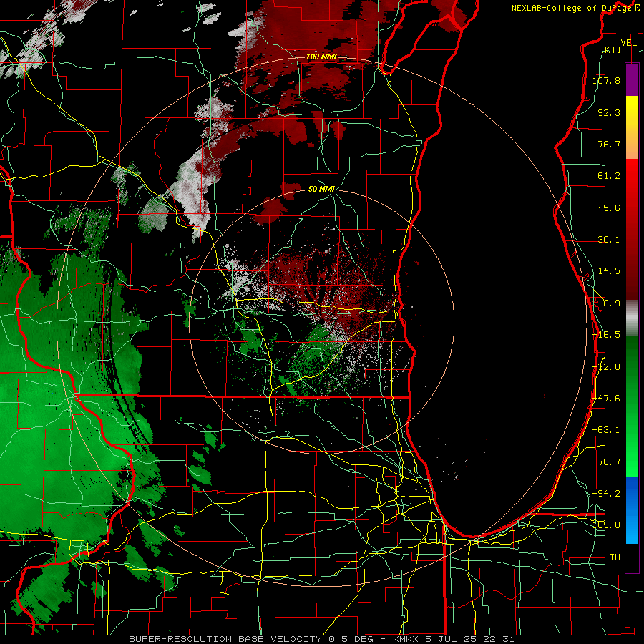Click the 61.2 legend value
Screen dimensions: 644x644
609,176
